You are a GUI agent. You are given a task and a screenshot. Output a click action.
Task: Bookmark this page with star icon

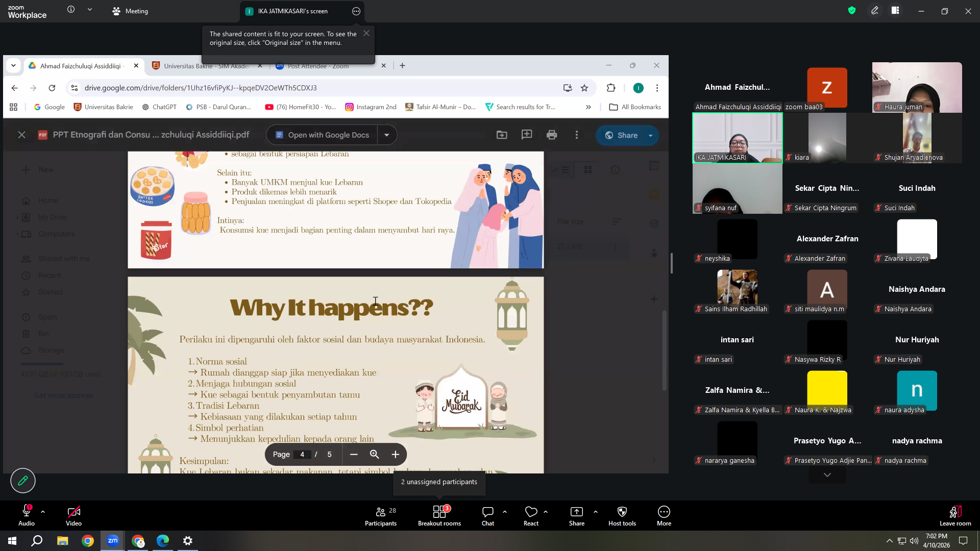(x=584, y=88)
